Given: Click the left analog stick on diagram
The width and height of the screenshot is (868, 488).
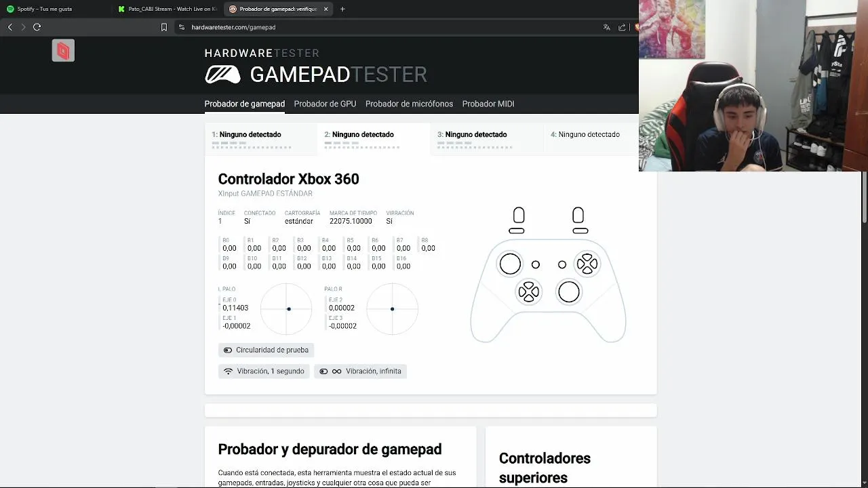Looking at the screenshot, I should click(510, 264).
